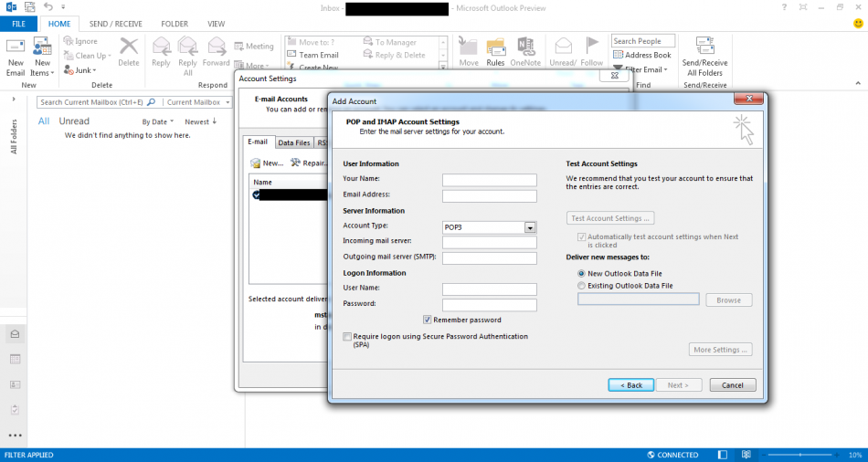Click the Back button in Add Account
Viewport: 868px width, 462px height.
tap(631, 385)
